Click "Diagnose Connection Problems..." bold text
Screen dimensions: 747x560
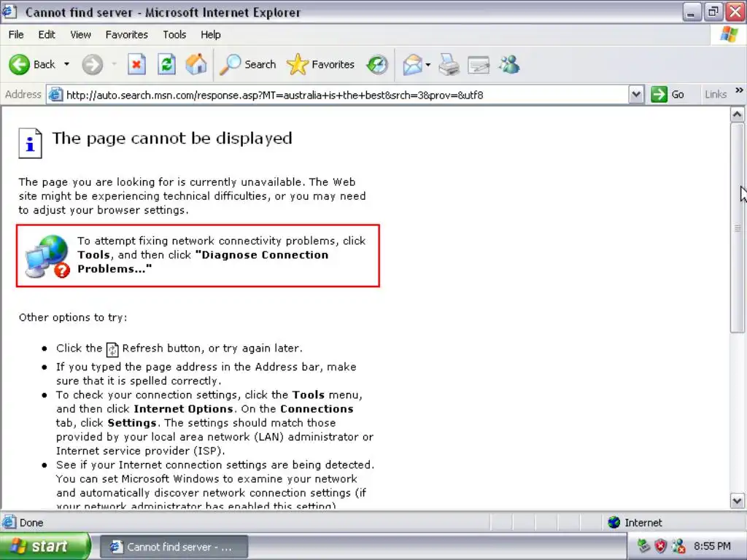click(x=203, y=262)
